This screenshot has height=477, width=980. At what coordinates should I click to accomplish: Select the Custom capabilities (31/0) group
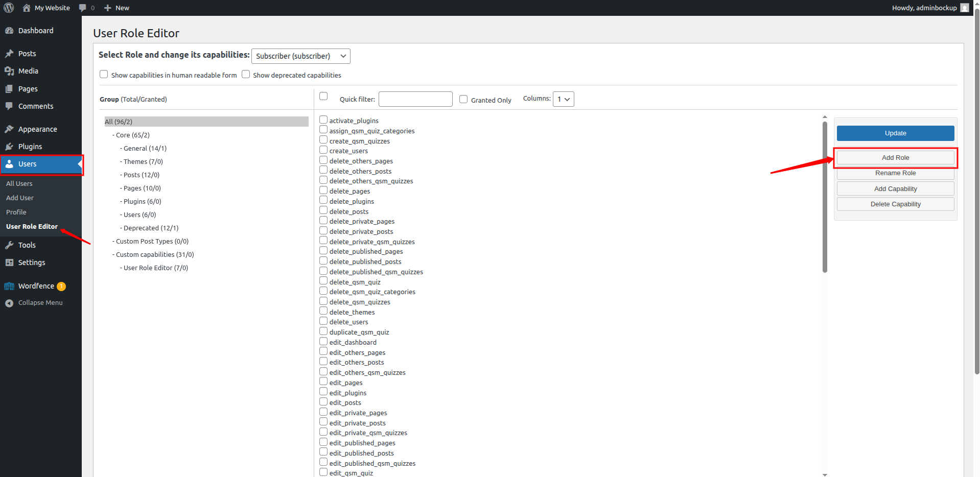(x=155, y=254)
